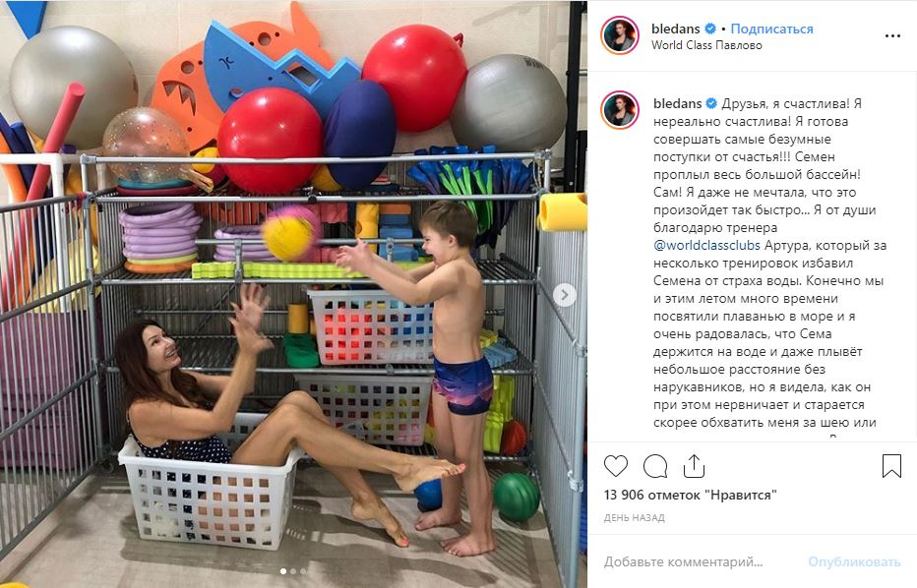Open the @worldclassclubs mention
The height and width of the screenshot is (588, 917).
706,246
